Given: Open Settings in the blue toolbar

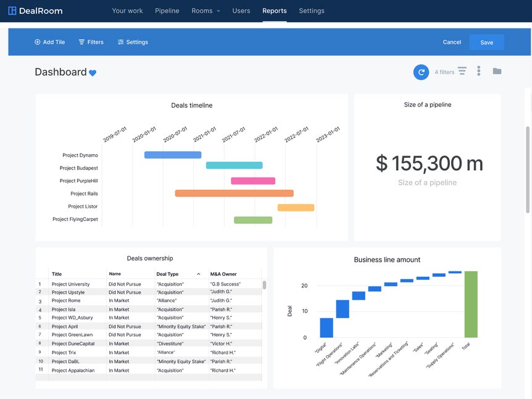Looking at the screenshot, I should click(x=133, y=42).
